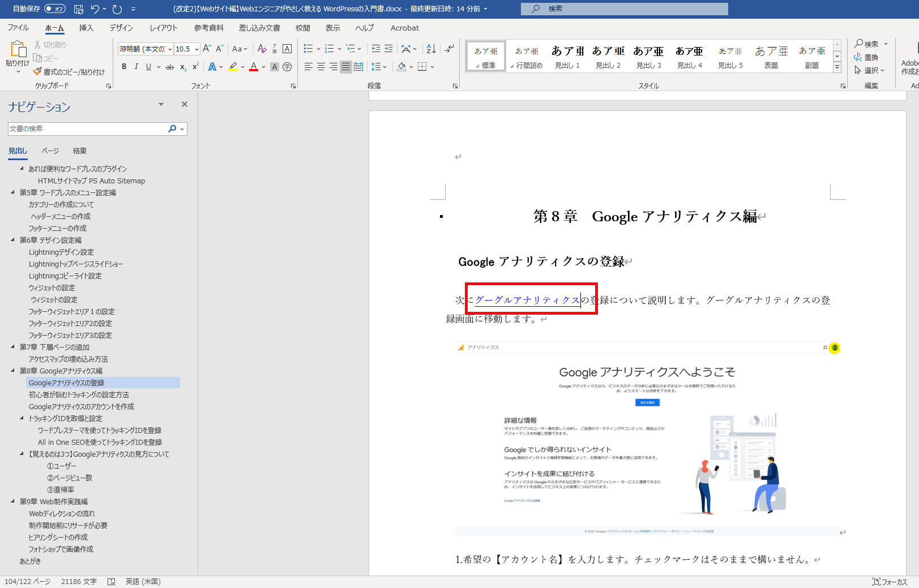Click the Phonetic Guide (ruby) icon
The width and height of the screenshot is (919, 588).
click(275, 49)
